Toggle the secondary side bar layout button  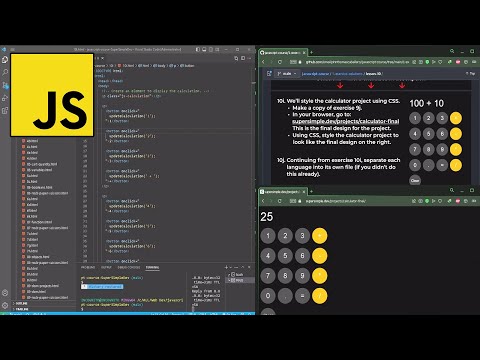[211, 50]
